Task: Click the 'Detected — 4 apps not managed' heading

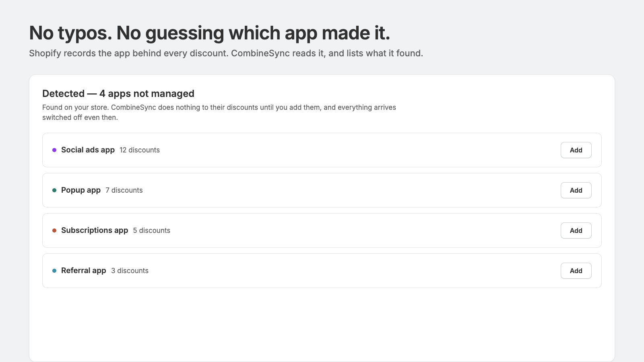Action: click(118, 94)
